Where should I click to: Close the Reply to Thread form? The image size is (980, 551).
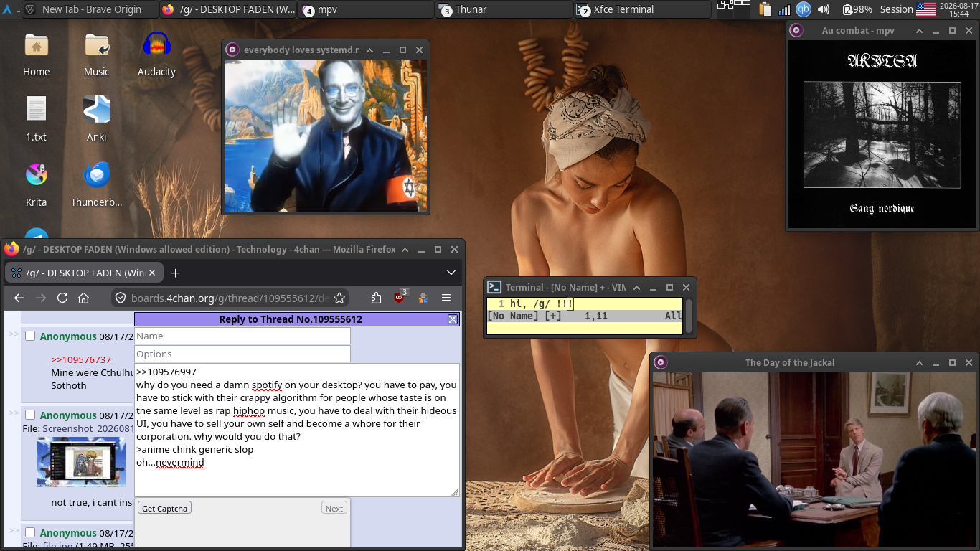[x=452, y=319]
